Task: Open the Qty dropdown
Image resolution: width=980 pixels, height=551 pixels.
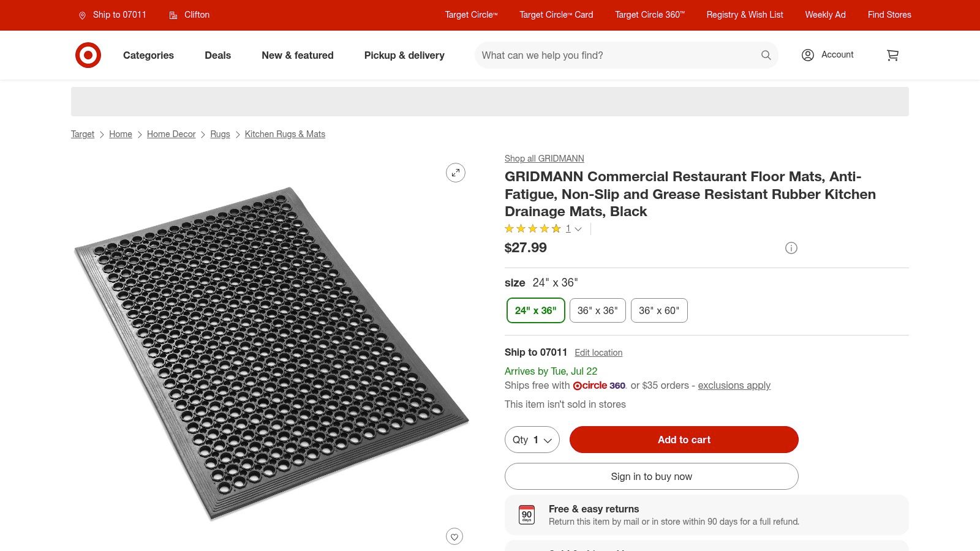Action: (532, 440)
